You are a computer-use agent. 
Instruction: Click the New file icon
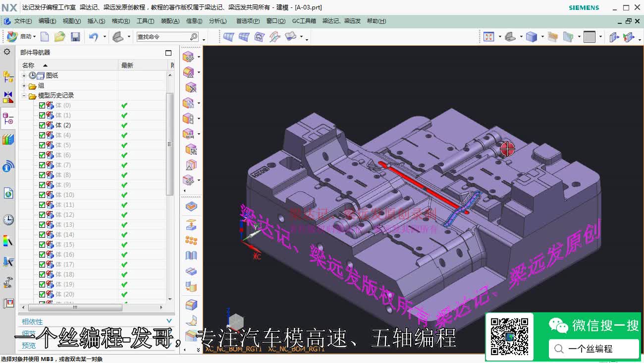[x=45, y=37]
